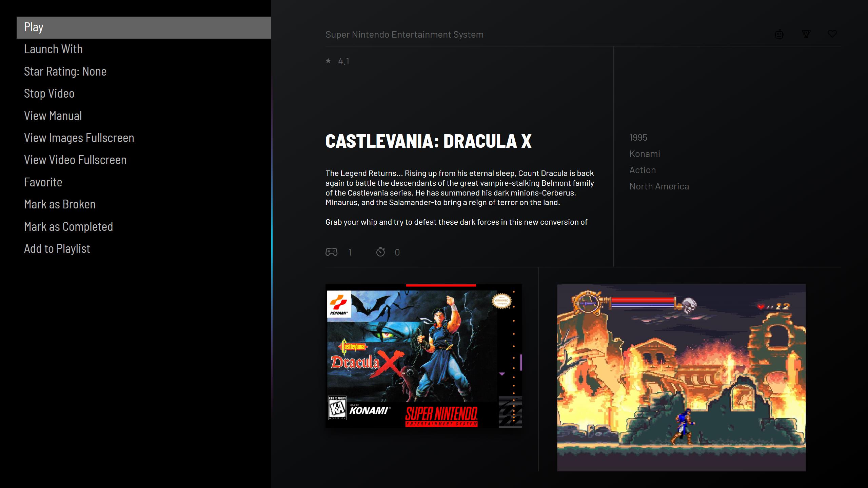
Task: Toggle Mark as Broken
Action: click(60, 204)
